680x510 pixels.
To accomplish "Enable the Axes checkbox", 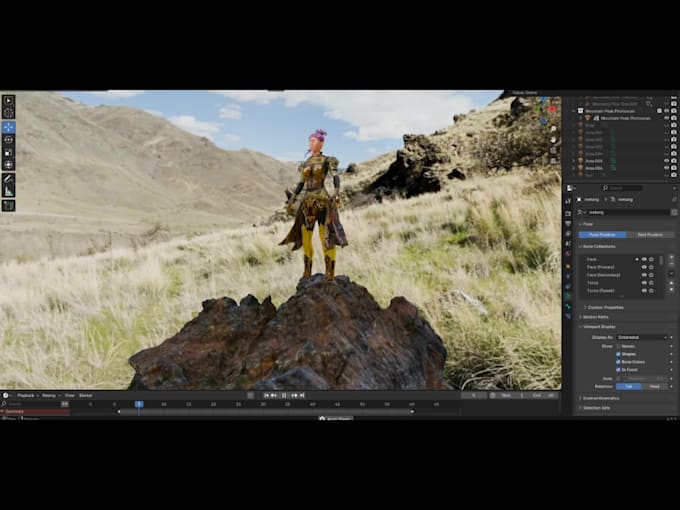I will click(618, 379).
